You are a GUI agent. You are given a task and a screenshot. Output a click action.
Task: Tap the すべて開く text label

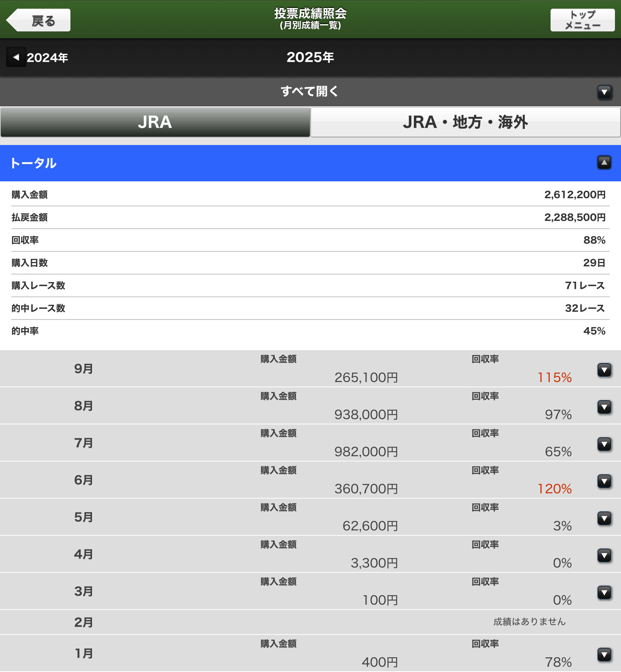[309, 92]
